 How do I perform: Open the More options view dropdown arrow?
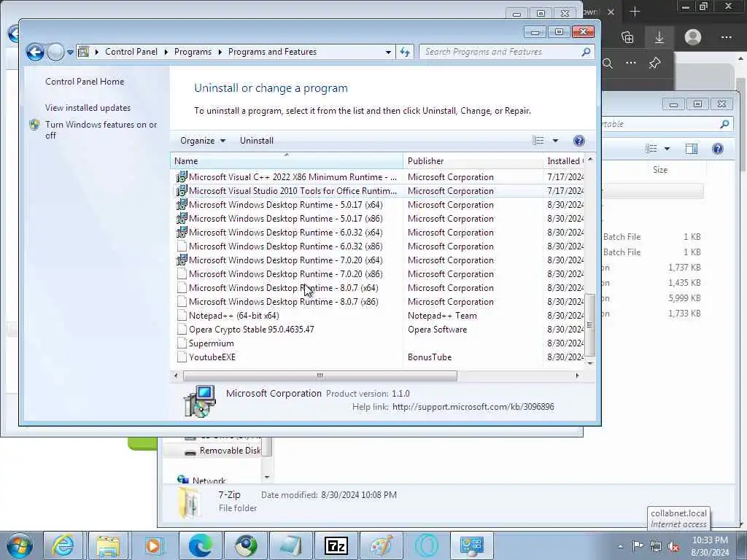pos(555,141)
